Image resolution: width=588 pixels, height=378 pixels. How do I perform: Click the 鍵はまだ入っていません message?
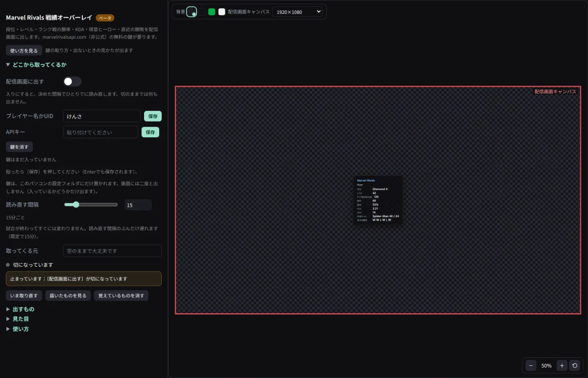[x=31, y=159]
